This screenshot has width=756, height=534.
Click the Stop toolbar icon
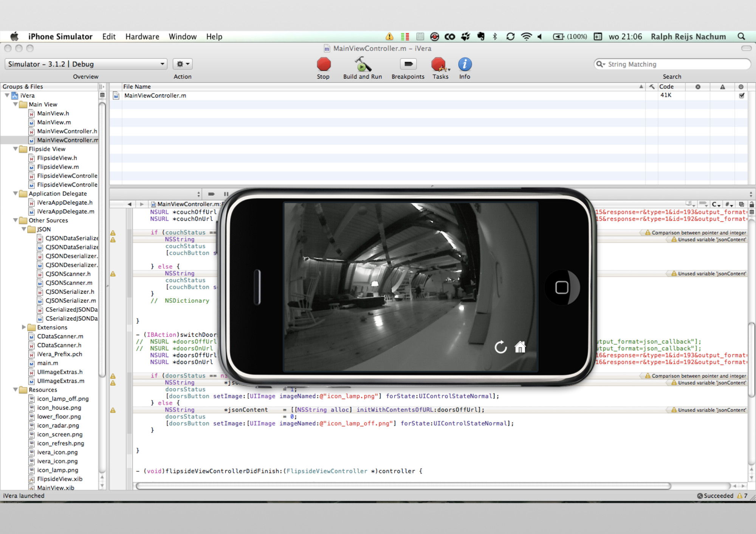324,64
